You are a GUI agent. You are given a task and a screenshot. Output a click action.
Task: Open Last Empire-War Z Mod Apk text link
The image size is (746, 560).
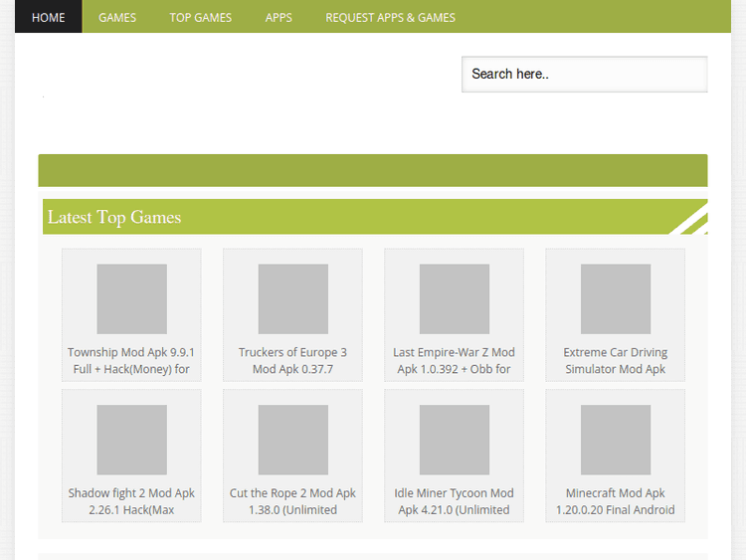tap(454, 360)
